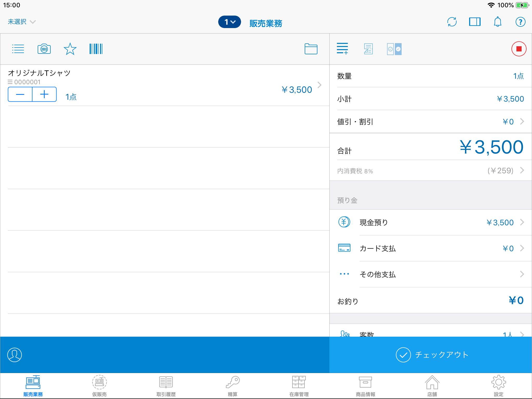The height and width of the screenshot is (399, 532).
Task: Tap the add line item icon
Action: pos(342,49)
